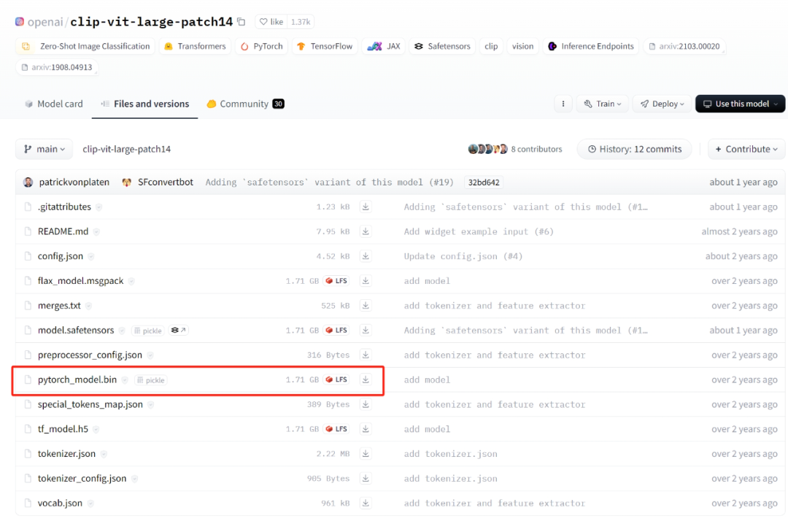Viewport: 788px width, 532px height.
Task: Download the README.md file
Action: (366, 231)
